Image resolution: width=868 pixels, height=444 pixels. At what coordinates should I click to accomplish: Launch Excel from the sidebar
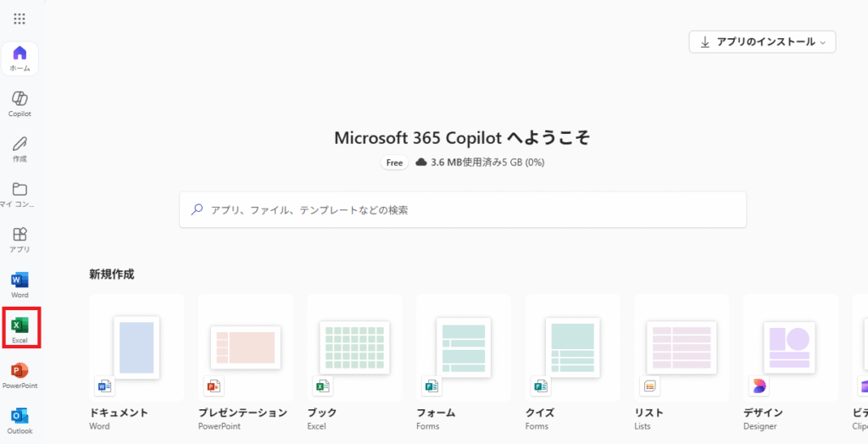(x=20, y=330)
